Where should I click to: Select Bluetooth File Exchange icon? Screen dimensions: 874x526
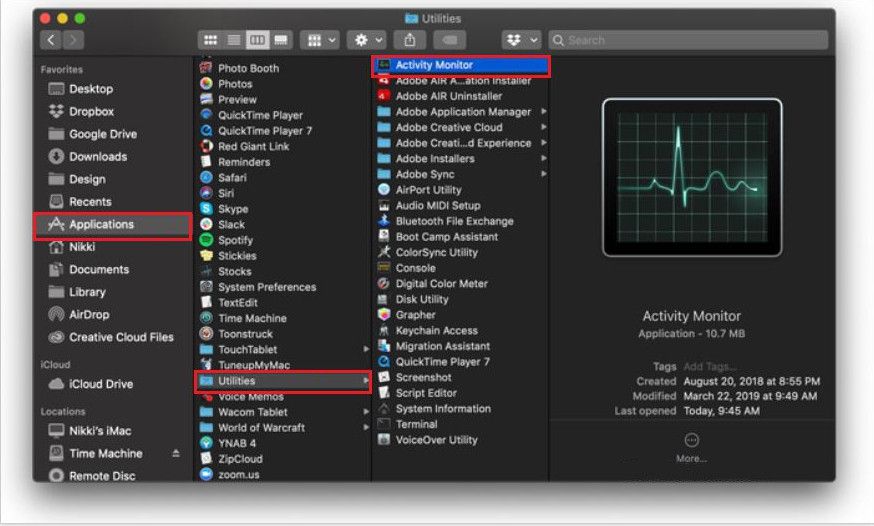coord(383,221)
